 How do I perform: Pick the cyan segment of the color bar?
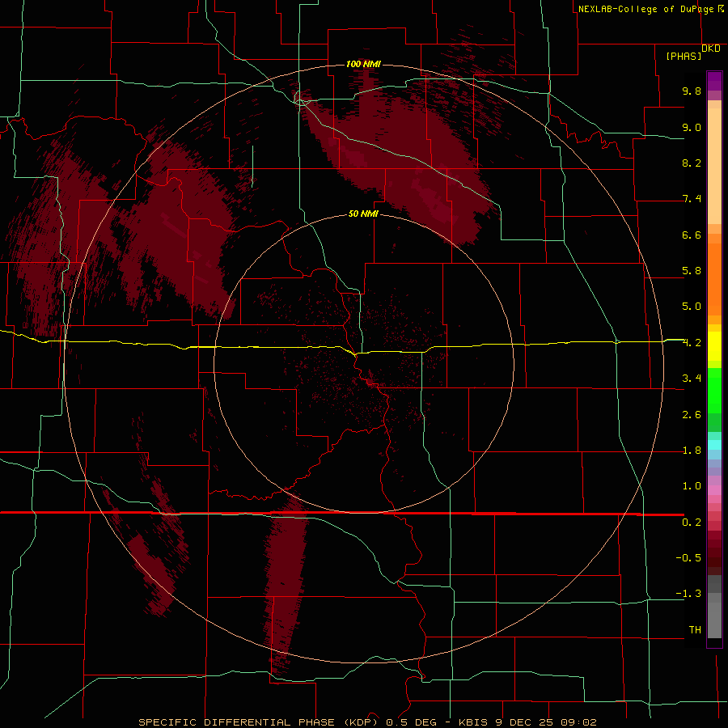[714, 445]
